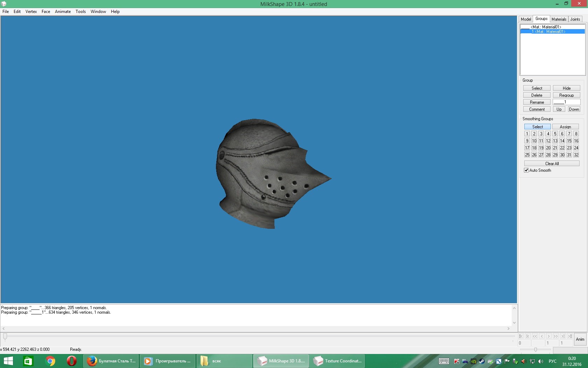Go to the next keyframe button

click(x=563, y=336)
